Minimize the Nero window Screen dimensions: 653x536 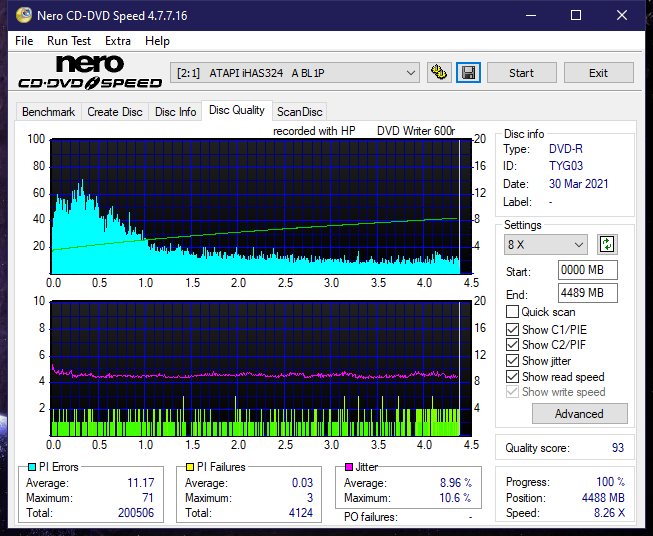tap(531, 15)
